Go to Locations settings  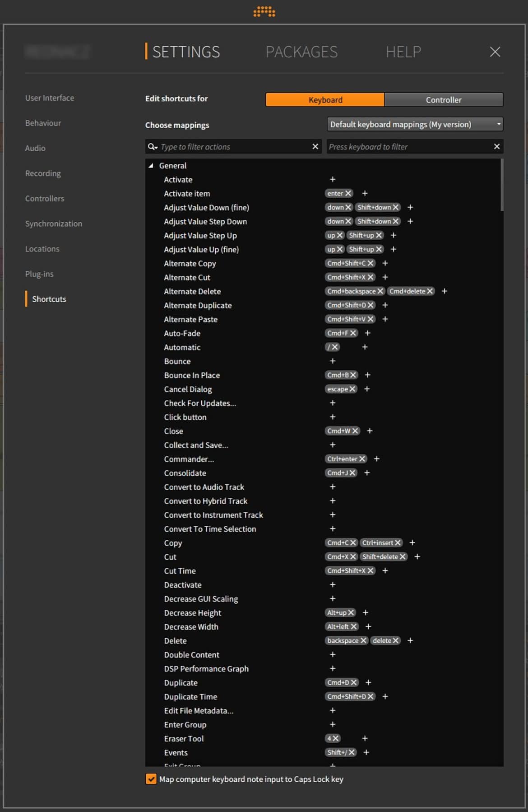point(42,249)
